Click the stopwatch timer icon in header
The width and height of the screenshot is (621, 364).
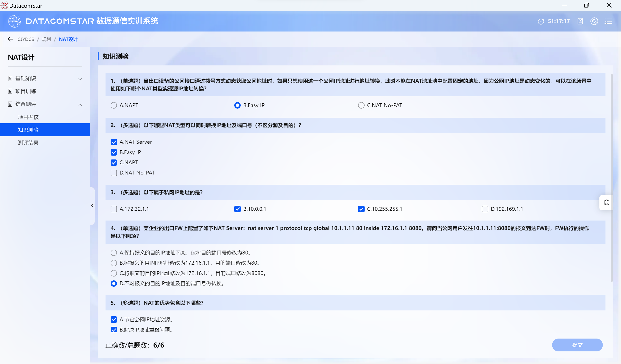[541, 21]
